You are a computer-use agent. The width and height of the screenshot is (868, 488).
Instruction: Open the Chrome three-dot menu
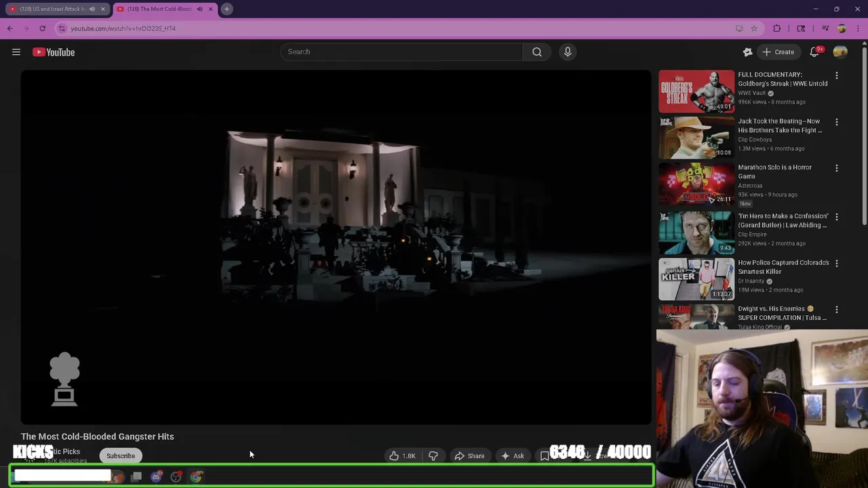858,28
